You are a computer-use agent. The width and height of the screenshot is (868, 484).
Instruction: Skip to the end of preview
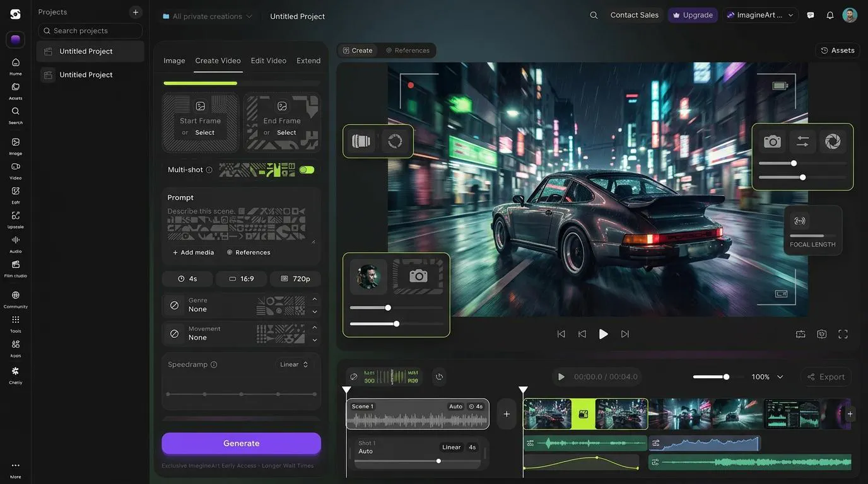[625, 334]
